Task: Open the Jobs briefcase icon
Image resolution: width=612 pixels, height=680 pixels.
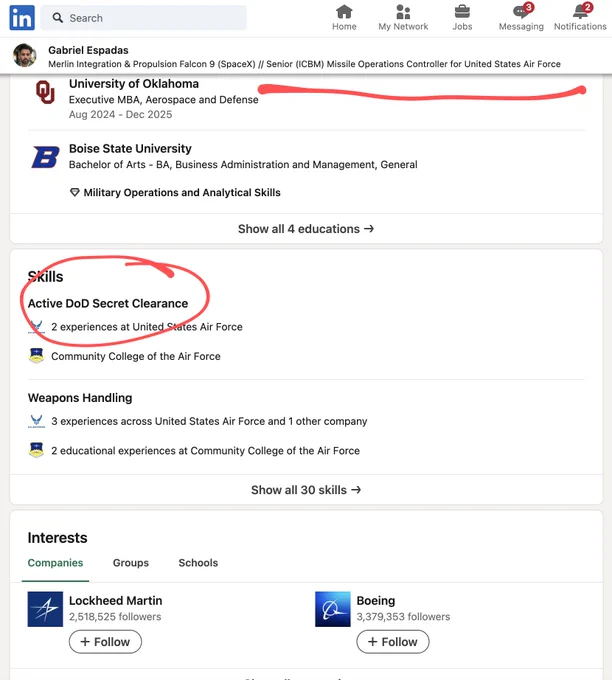Action: (462, 12)
